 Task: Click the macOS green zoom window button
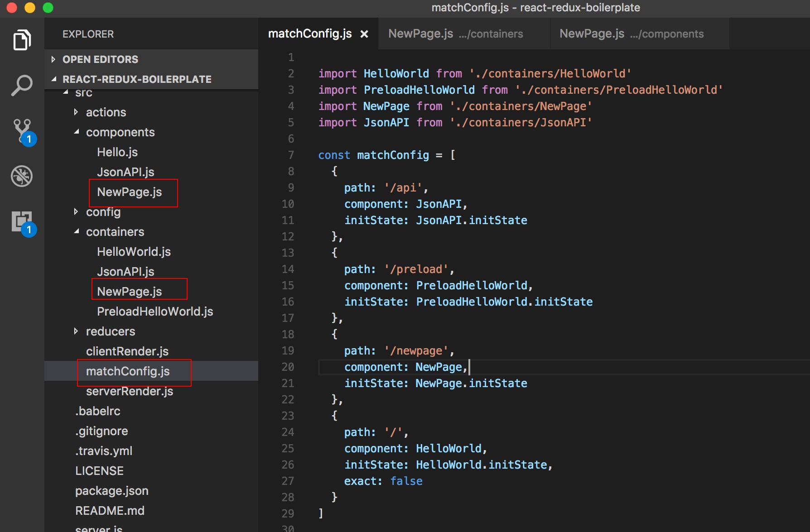tap(48, 8)
